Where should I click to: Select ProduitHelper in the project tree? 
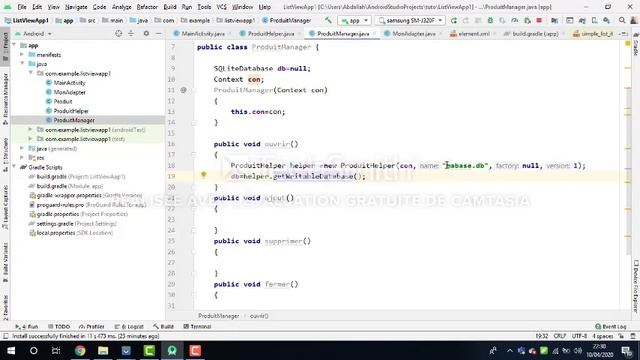(x=71, y=111)
